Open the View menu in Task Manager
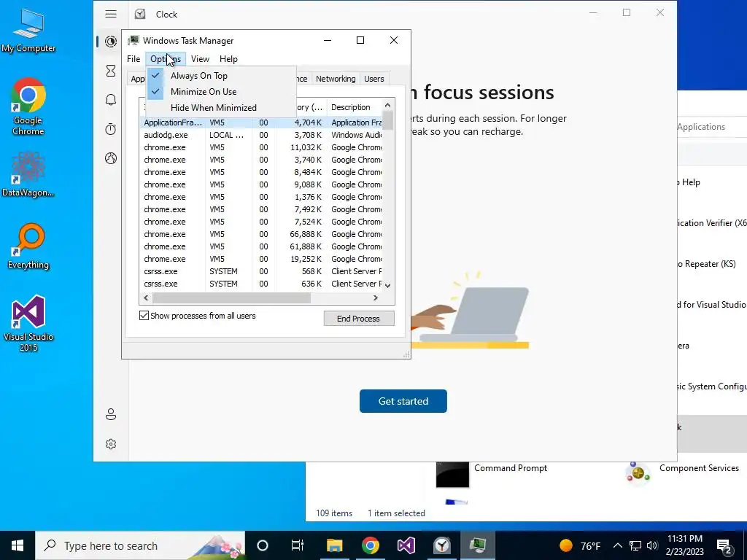Image resolution: width=747 pixels, height=560 pixels. [x=200, y=58]
